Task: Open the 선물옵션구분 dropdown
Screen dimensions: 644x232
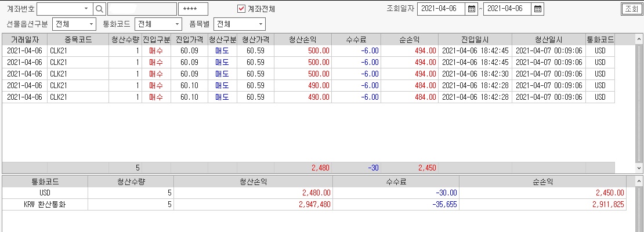Action: [91, 24]
